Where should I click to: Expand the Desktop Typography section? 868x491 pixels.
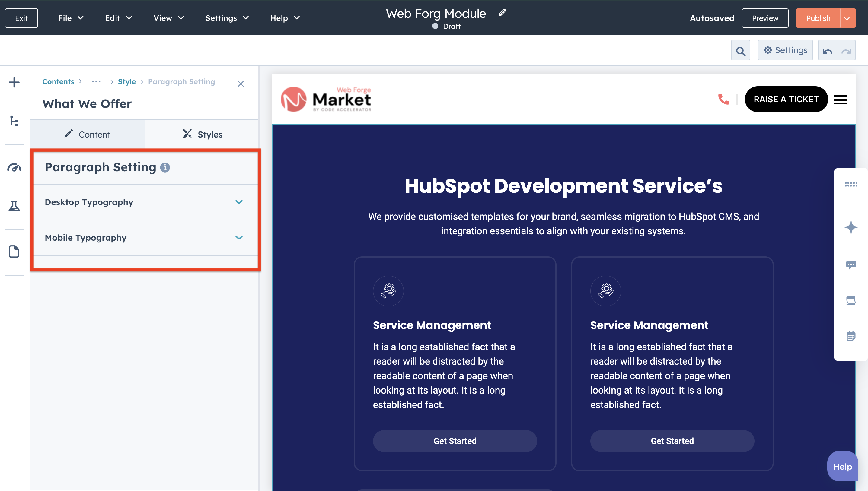pos(239,202)
